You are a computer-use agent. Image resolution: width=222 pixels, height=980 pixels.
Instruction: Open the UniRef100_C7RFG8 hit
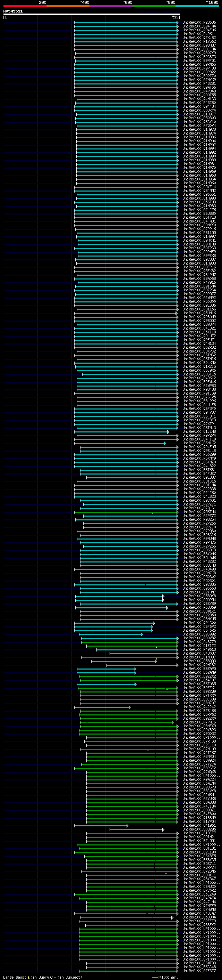click(x=199, y=741)
